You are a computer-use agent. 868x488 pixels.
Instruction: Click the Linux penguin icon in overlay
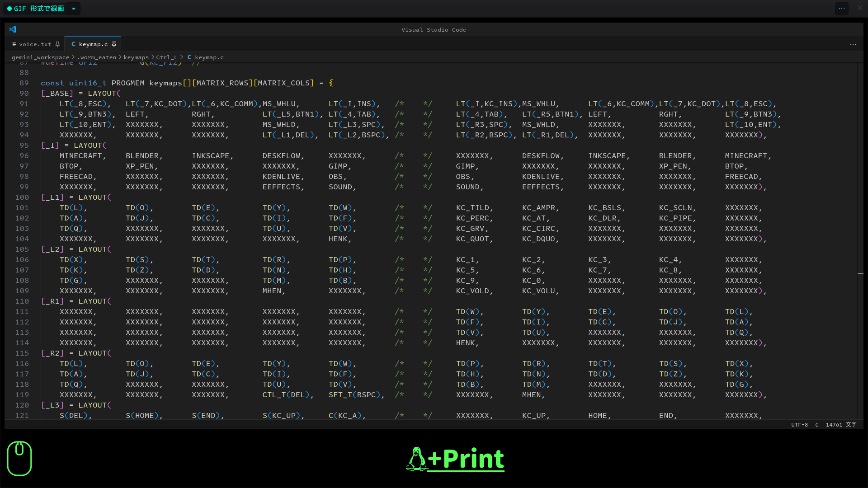(x=416, y=459)
